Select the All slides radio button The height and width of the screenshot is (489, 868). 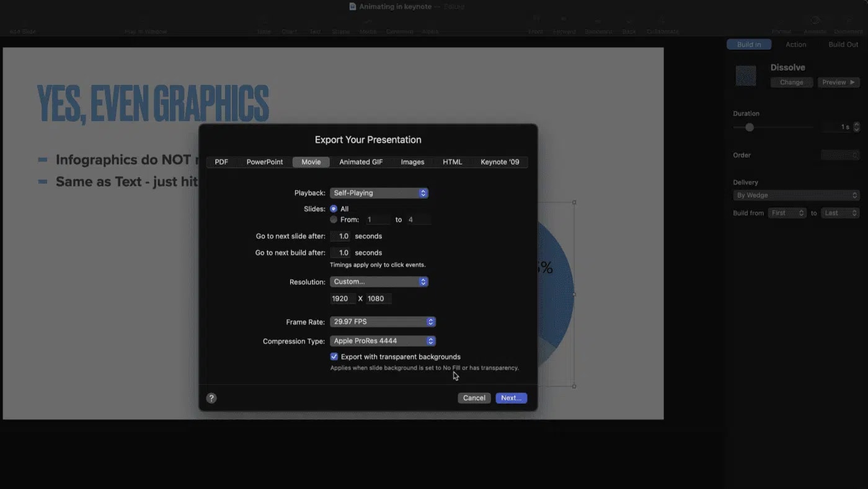coord(334,209)
